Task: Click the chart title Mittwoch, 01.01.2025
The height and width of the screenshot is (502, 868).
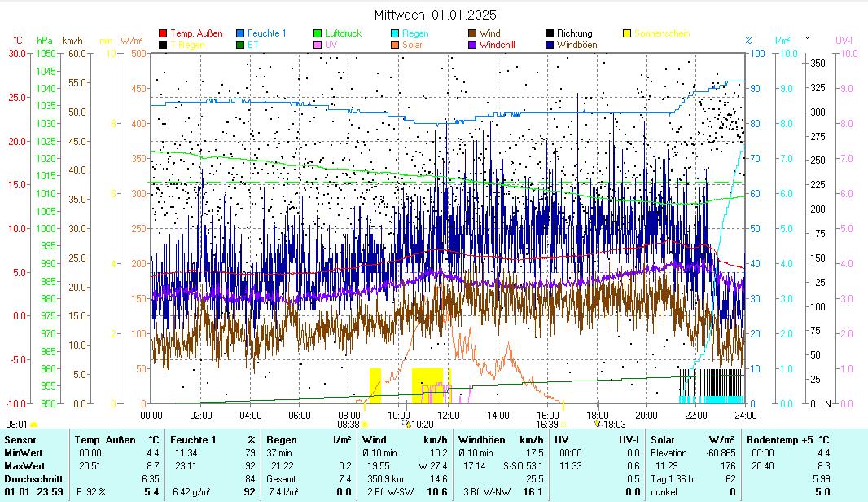Action: pyautogui.click(x=435, y=15)
